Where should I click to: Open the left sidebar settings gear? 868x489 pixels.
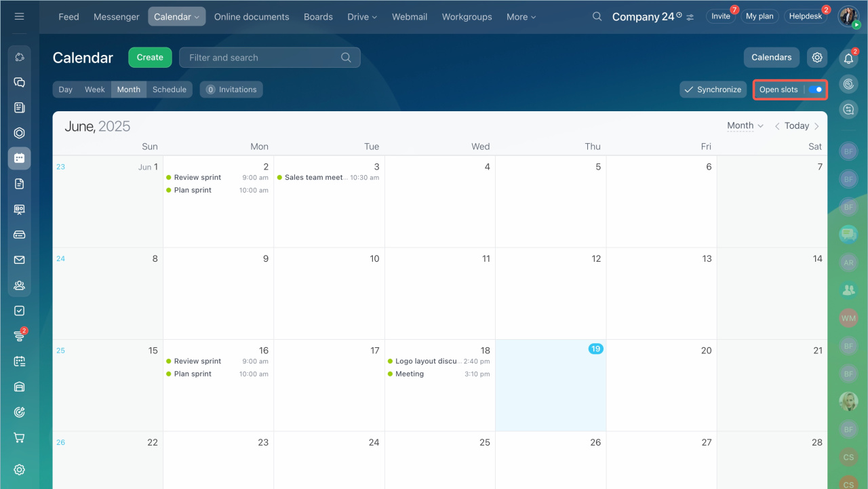tap(19, 469)
